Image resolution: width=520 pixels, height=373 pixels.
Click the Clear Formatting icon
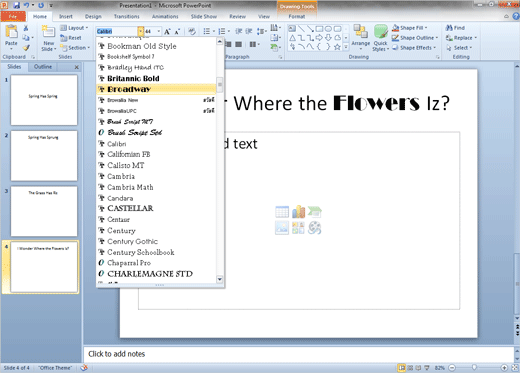point(192,31)
